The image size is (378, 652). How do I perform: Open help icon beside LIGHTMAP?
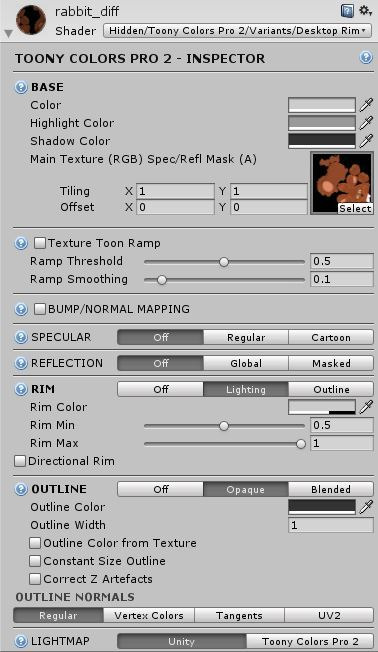coord(21,641)
